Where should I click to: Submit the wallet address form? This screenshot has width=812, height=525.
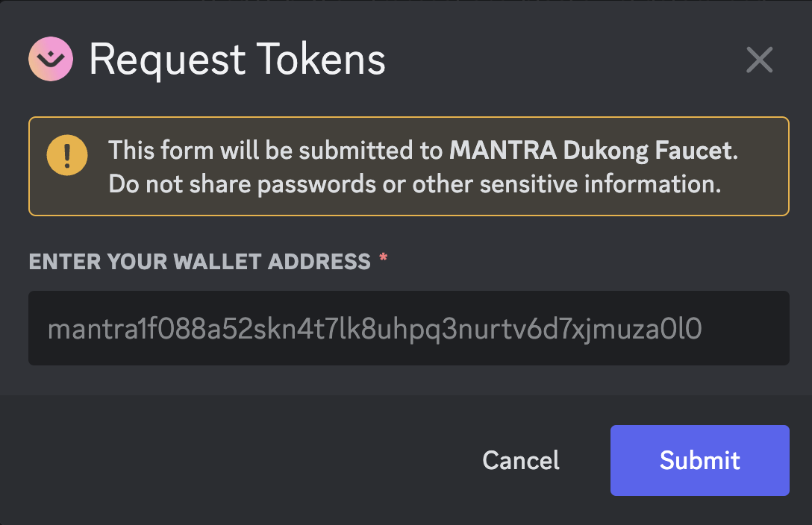click(x=699, y=460)
